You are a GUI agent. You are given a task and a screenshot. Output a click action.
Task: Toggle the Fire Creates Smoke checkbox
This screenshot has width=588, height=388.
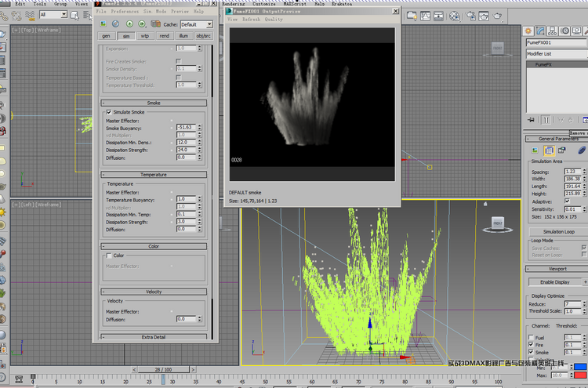coord(179,61)
